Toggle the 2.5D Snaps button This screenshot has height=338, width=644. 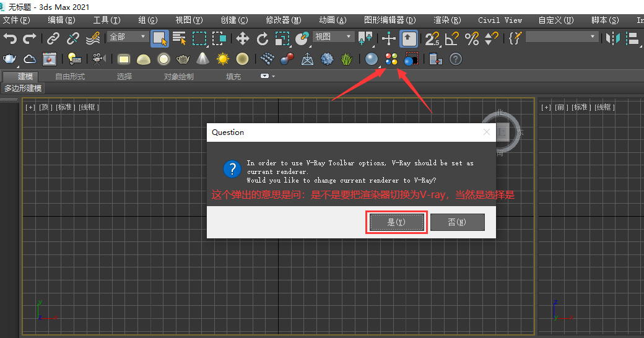(432, 39)
